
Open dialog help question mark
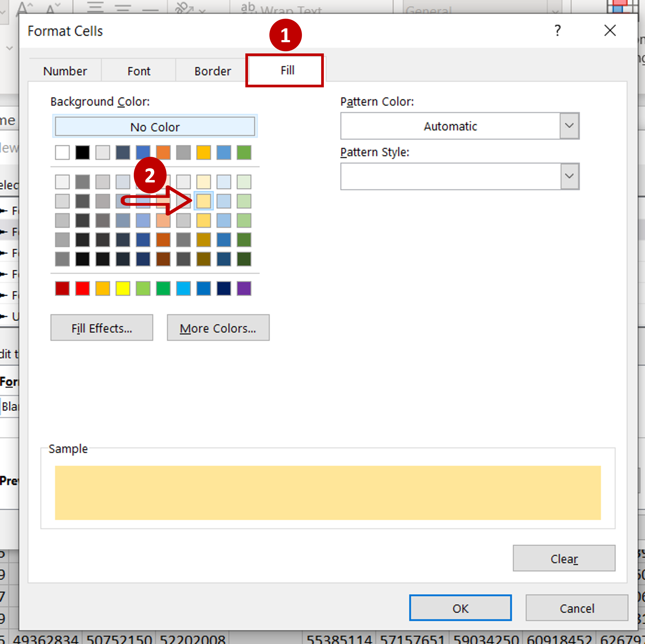point(557,31)
